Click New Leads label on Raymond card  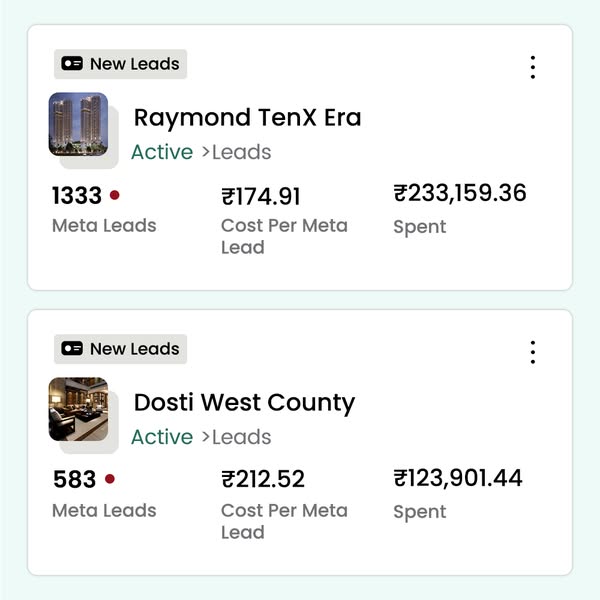click(134, 64)
